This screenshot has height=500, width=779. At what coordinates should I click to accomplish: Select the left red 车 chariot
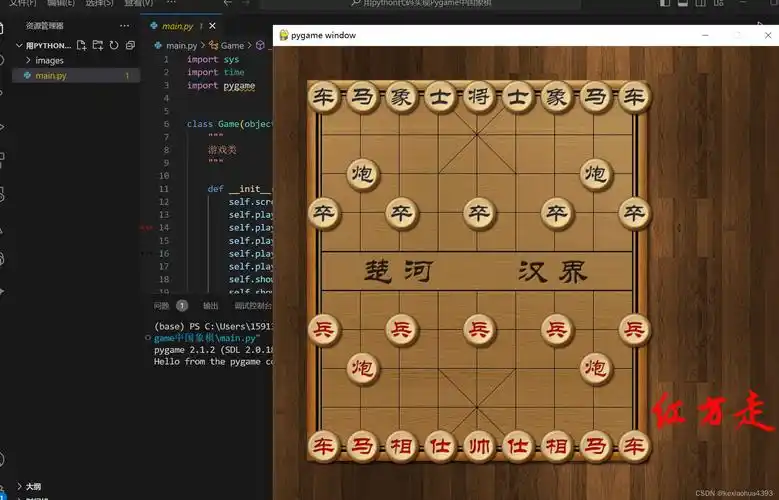323,446
